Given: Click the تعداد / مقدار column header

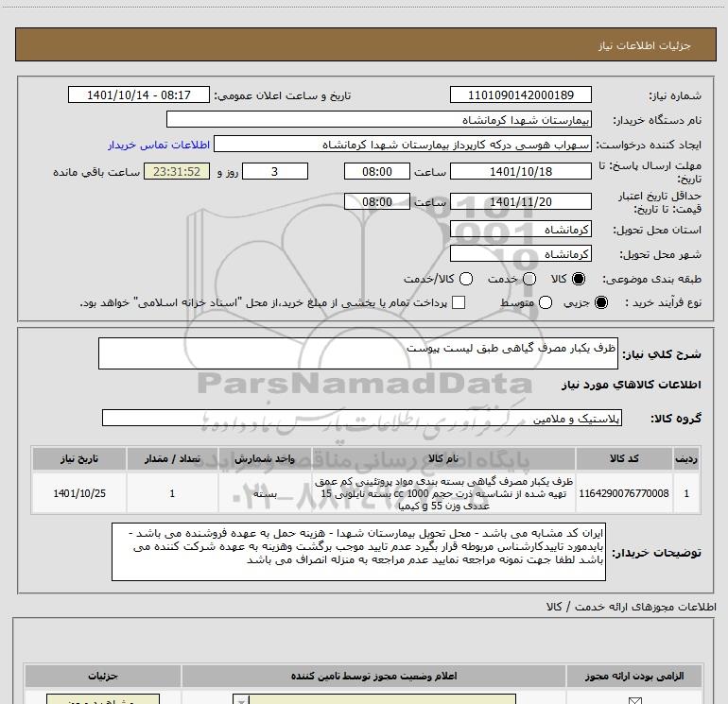Looking at the screenshot, I should tap(172, 458).
